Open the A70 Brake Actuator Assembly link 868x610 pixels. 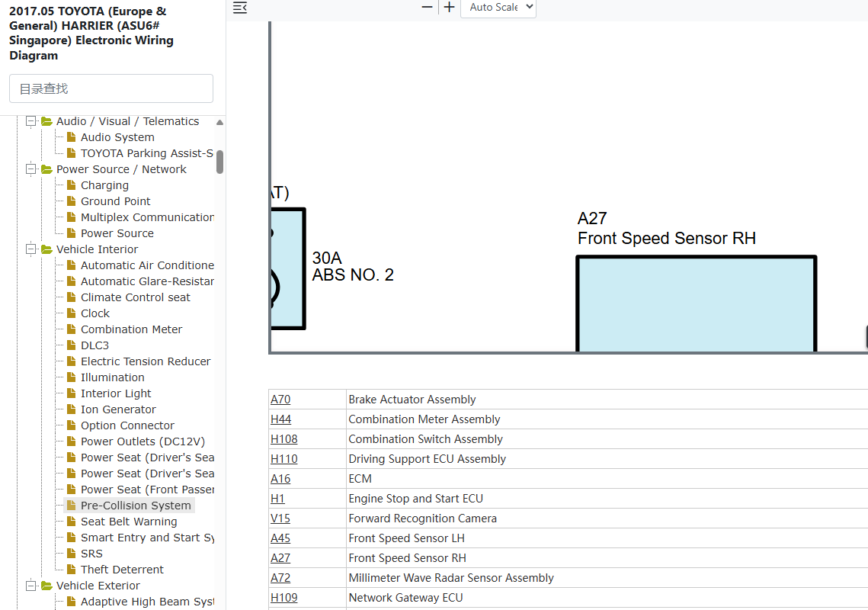280,400
